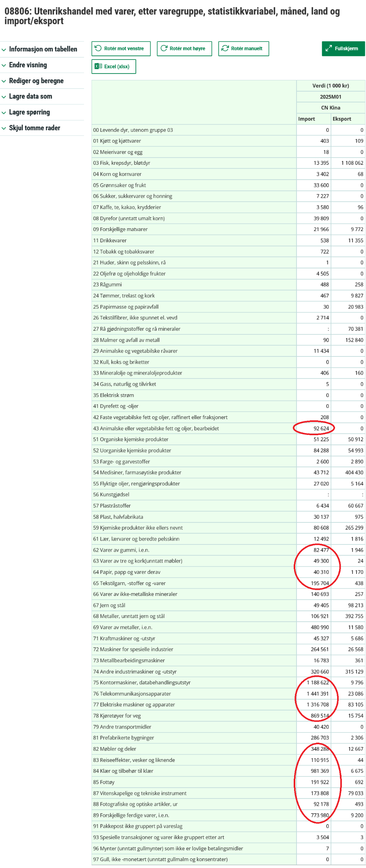Expand Informasjon om tabellen section
This screenshot has height=868, width=366.
pos(42,49)
